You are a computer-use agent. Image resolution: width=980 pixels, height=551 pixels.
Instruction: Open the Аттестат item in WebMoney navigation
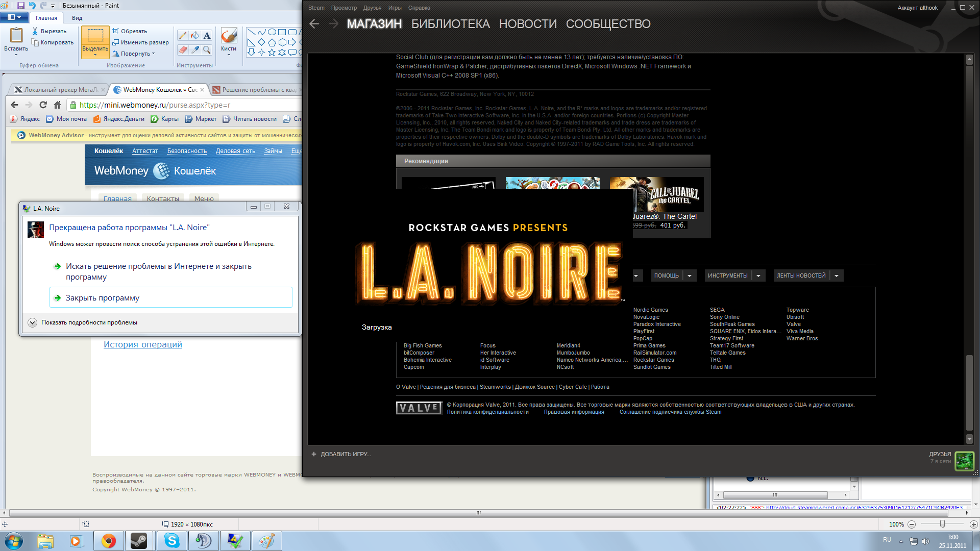(x=145, y=151)
